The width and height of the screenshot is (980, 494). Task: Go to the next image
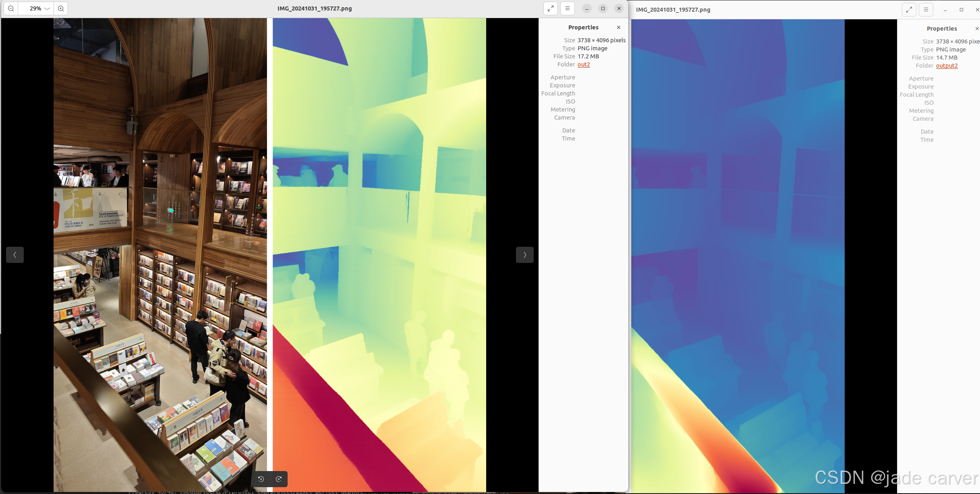point(524,255)
